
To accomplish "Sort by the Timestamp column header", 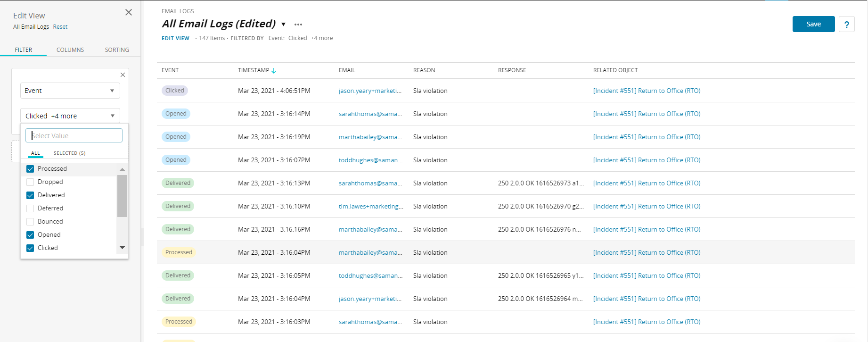I will point(254,70).
